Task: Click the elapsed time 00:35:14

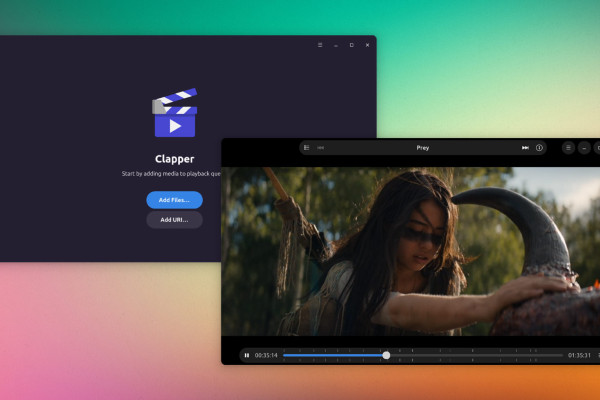Action: pyautogui.click(x=266, y=355)
